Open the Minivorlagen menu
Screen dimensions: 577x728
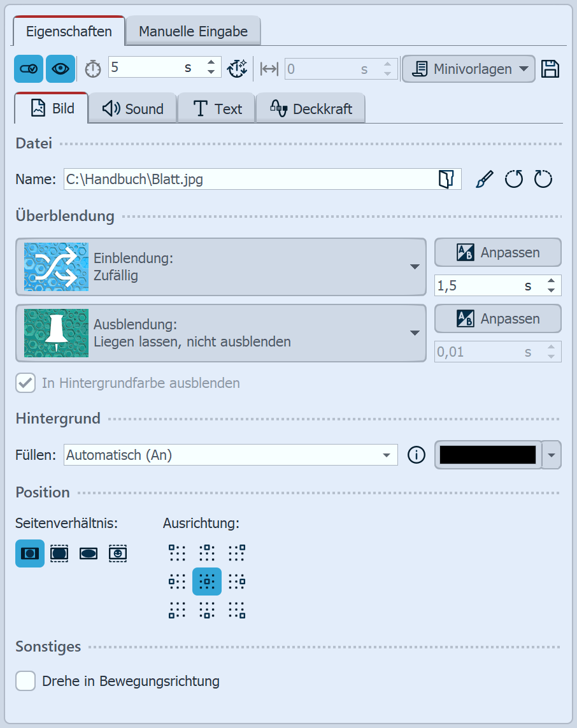(x=468, y=68)
